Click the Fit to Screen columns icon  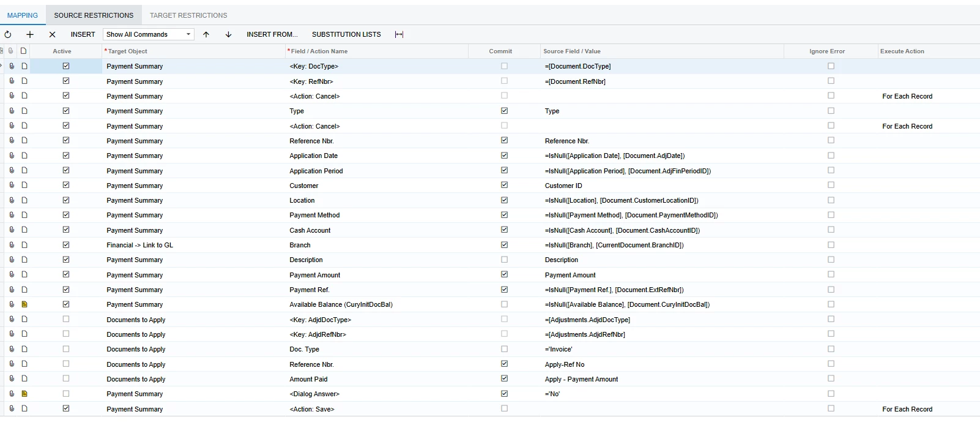point(399,34)
